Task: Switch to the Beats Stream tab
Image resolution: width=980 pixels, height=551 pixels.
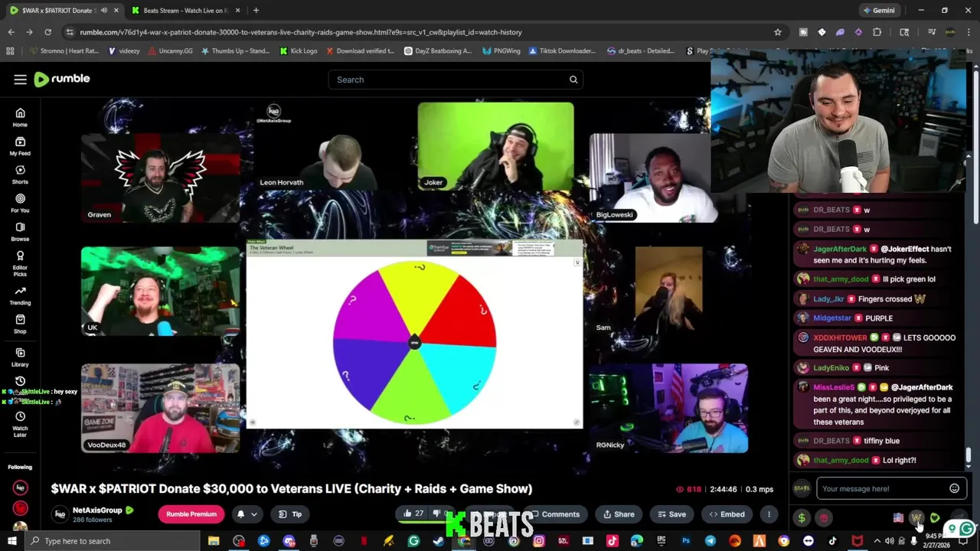Action: [186, 11]
